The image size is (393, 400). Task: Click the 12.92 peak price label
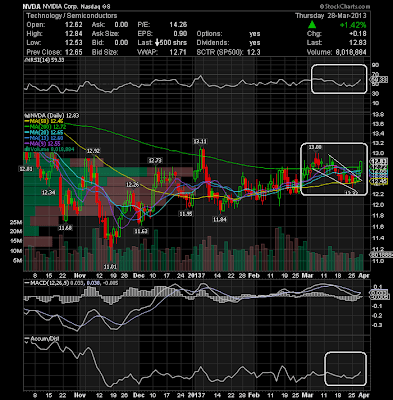pyautogui.click(x=93, y=151)
